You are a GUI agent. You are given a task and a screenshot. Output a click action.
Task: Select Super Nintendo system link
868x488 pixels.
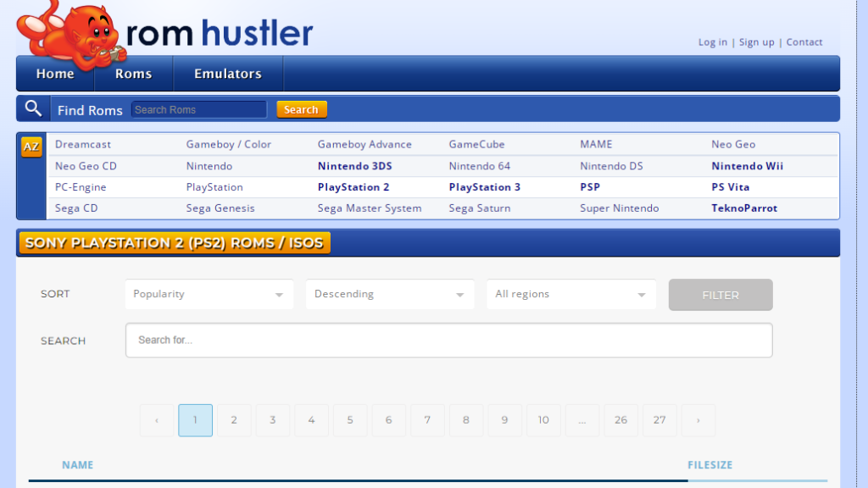point(620,208)
